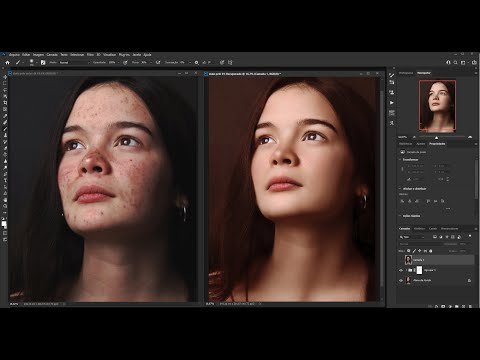Open the blend Mode dropdown showing Normal
Viewport: 480px width, 360px height.
pos(74,62)
